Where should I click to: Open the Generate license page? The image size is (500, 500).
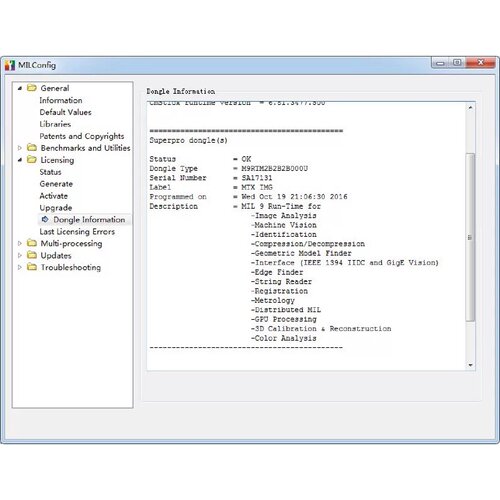pos(56,184)
